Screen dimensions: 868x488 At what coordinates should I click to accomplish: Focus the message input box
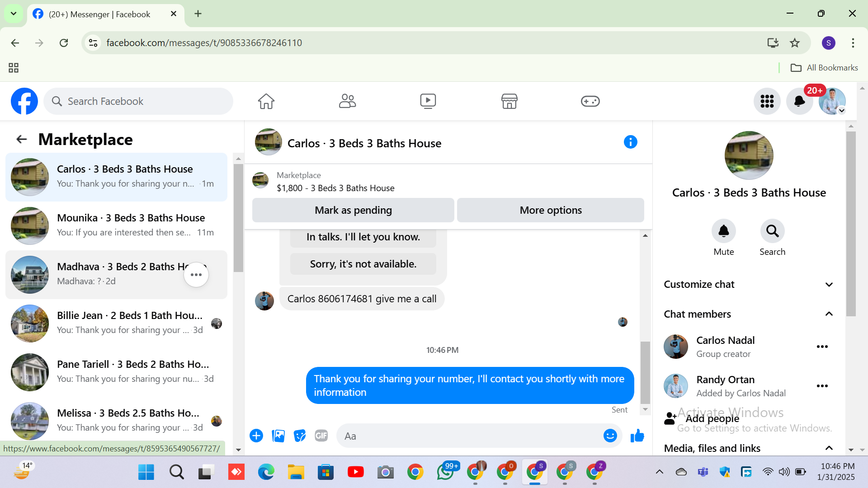coord(470,436)
